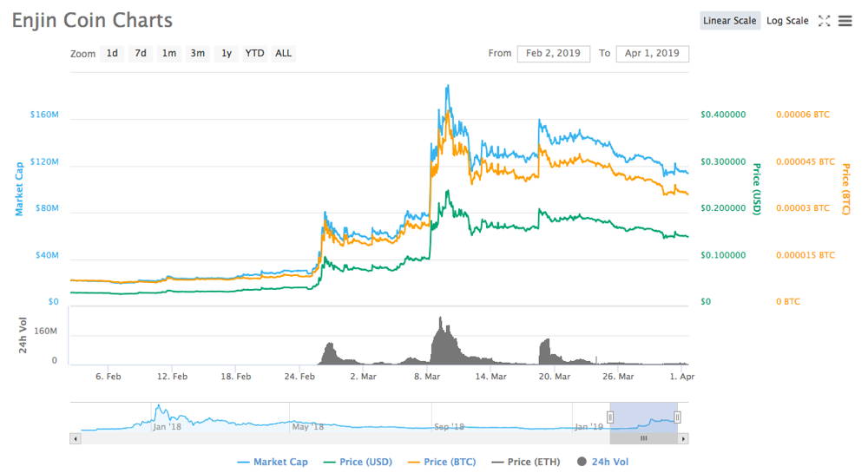Toggle fullscreen chart view icon

click(825, 21)
